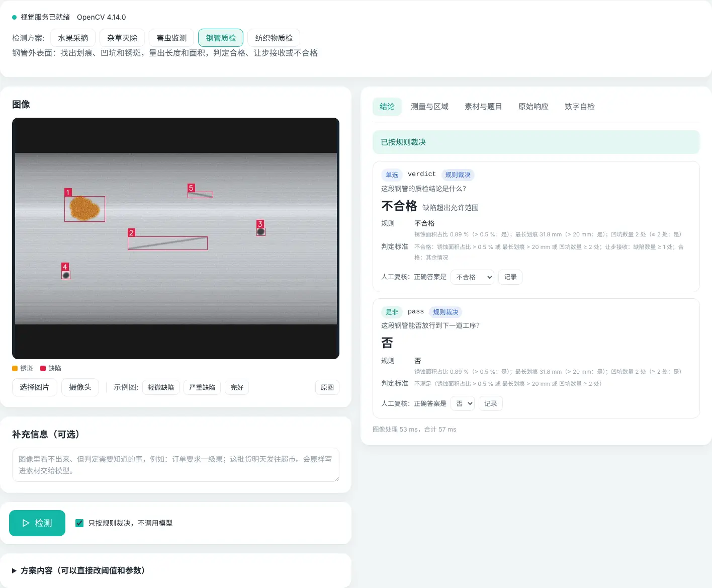The height and width of the screenshot is (588, 712).
Task: Click the green 视觉服务已就绪 status dot
Action: click(x=15, y=17)
